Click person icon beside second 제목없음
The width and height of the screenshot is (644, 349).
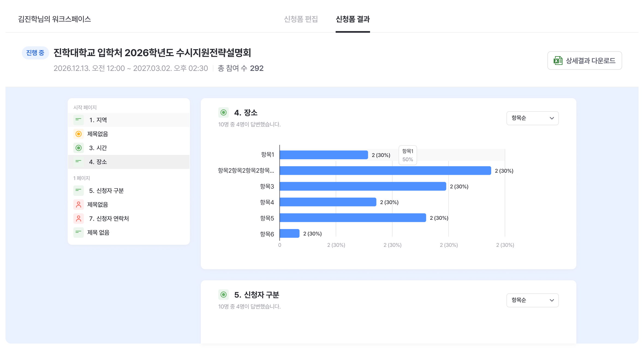point(78,204)
